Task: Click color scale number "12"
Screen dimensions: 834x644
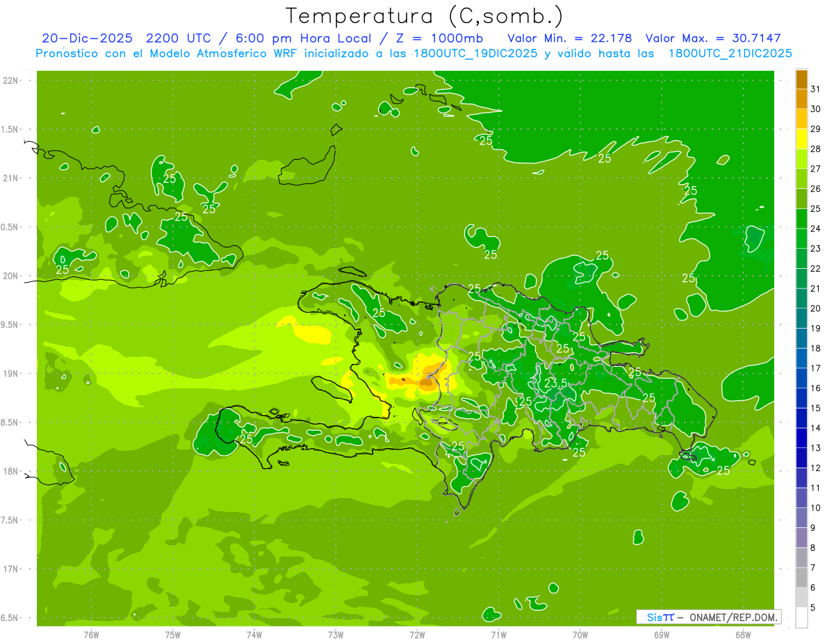Action: coord(815,468)
